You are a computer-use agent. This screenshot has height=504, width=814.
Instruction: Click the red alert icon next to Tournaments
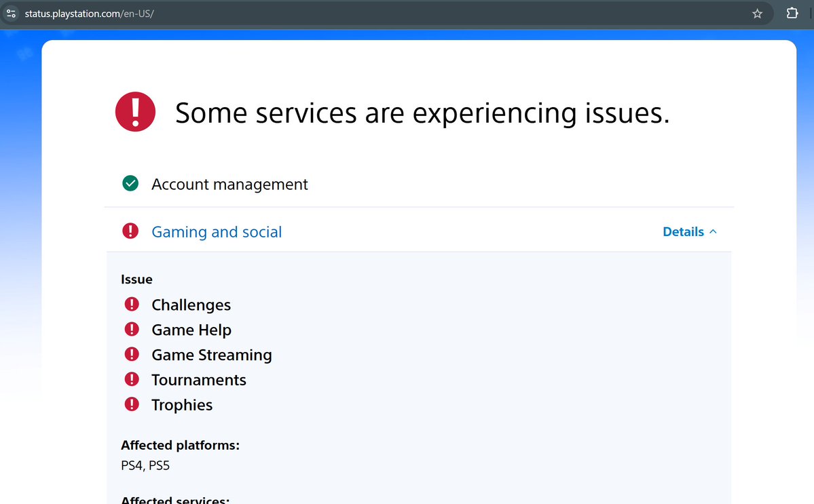coord(132,379)
